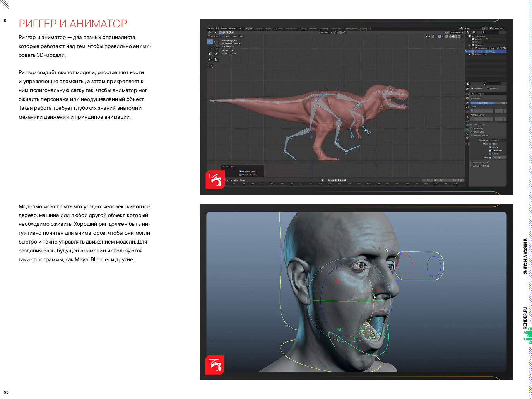This screenshot has width=532, height=399.
Task: Click the Cursor tool next to Select Box
Action: pos(216,42)
